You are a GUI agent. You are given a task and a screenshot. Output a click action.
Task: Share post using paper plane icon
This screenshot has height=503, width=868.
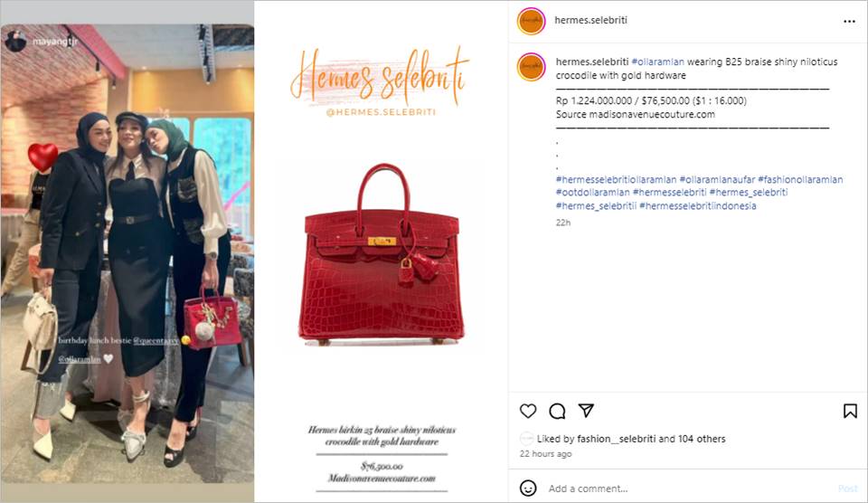586,411
